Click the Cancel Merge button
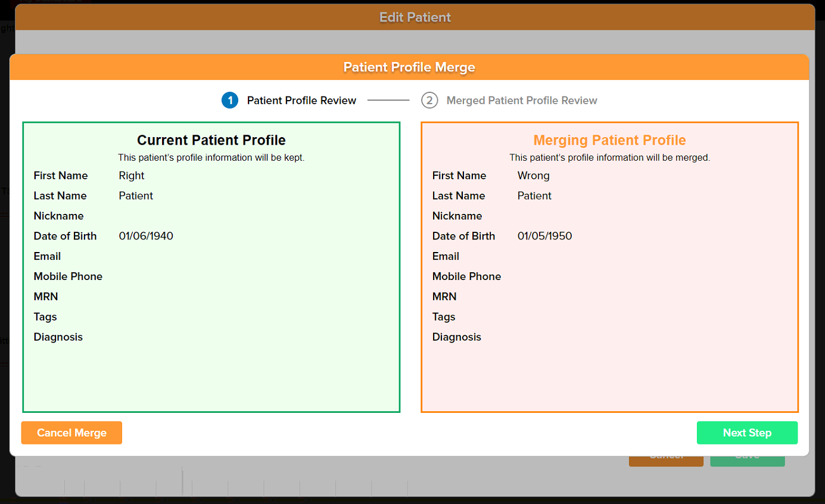The height and width of the screenshot is (504, 825). [x=71, y=433]
